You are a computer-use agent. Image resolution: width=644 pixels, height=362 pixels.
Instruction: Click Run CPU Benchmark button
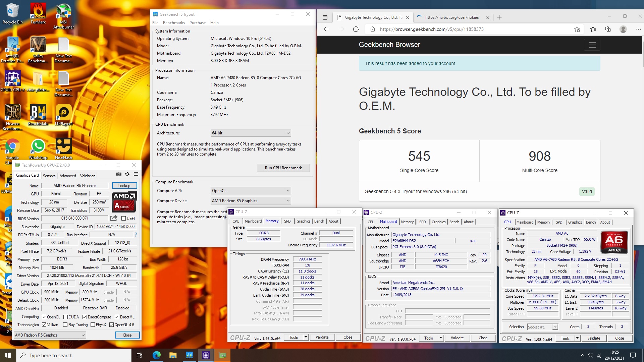[283, 168]
